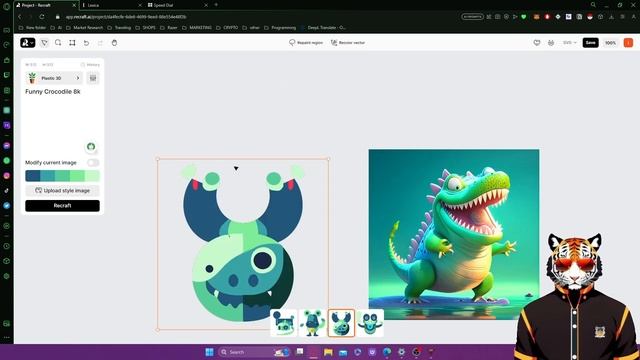640x360 pixels.
Task: Select the third highlighted horned variant thumbnail
Action: click(341, 323)
